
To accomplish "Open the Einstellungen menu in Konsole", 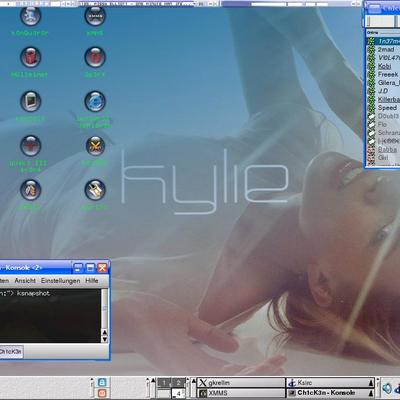I will click(60, 281).
